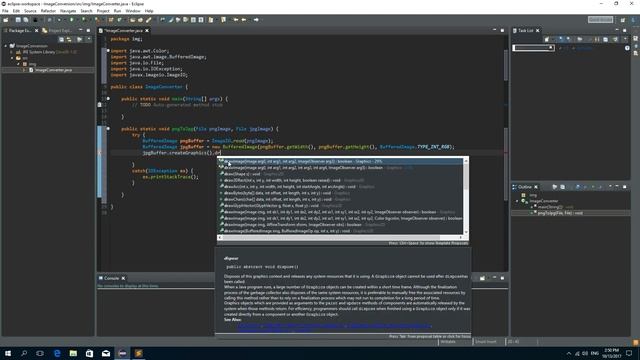Expand the ImageConverter.java tree node
Viewport: 640px width, 360px height.
pos(24,70)
